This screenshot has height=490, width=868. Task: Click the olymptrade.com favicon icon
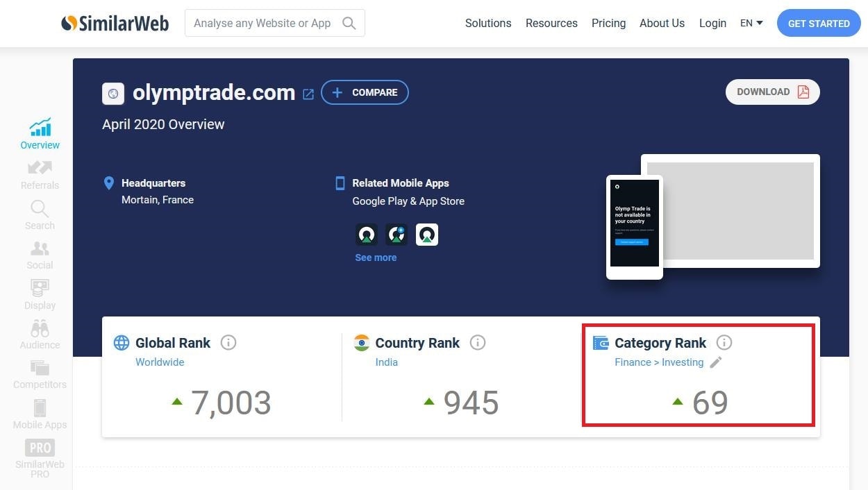click(113, 94)
